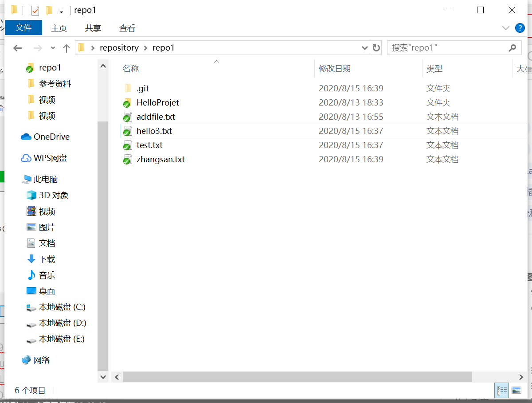The height and width of the screenshot is (403, 532).
Task: Expand the ribbon using the chevron near the help icon
Action: point(506,27)
